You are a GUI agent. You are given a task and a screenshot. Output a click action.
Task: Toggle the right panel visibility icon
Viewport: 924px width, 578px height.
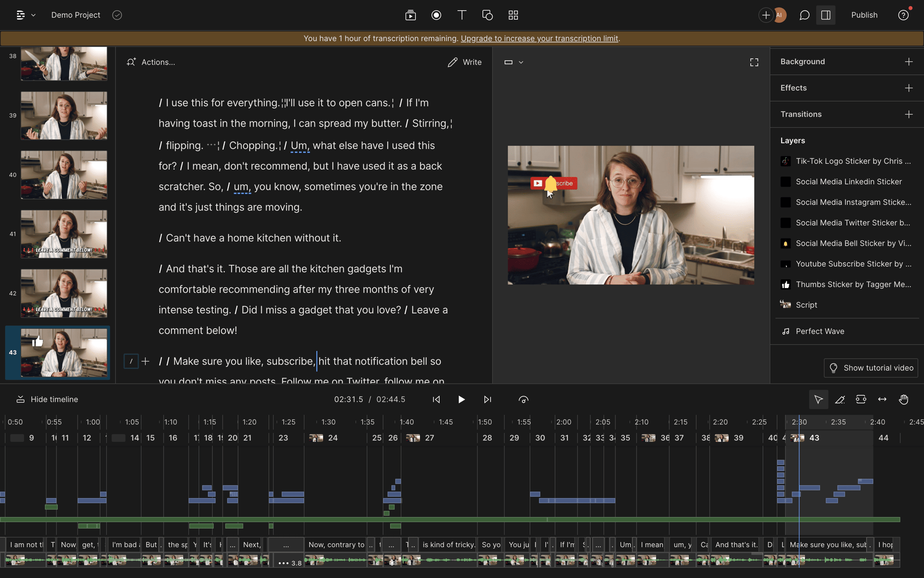click(826, 15)
